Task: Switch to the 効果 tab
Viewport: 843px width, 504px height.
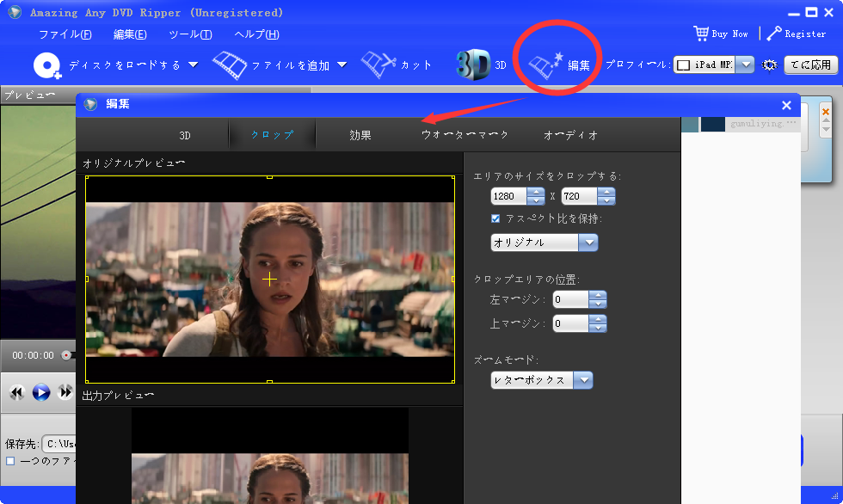Action: [360, 135]
